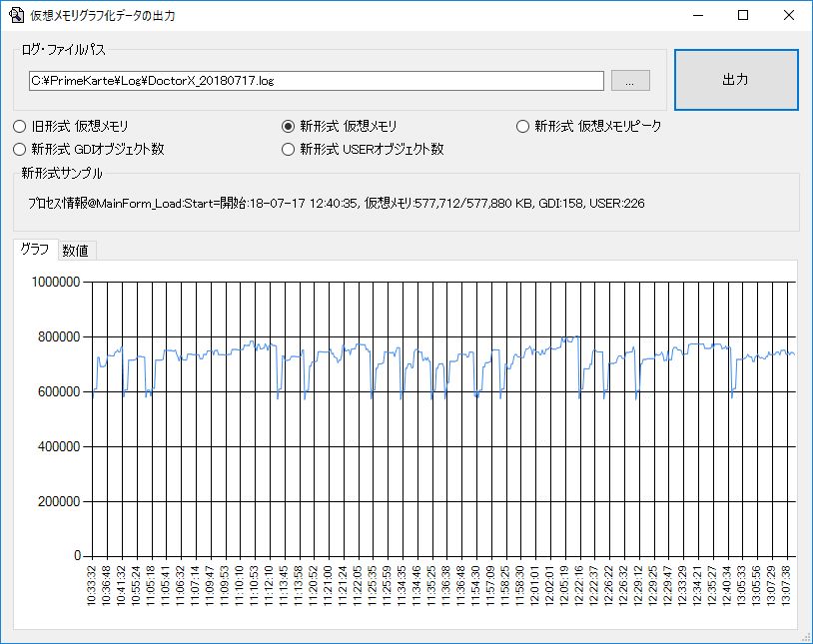Click the 13:07:38 x-axis time label
The image size is (813, 644).
786,585
